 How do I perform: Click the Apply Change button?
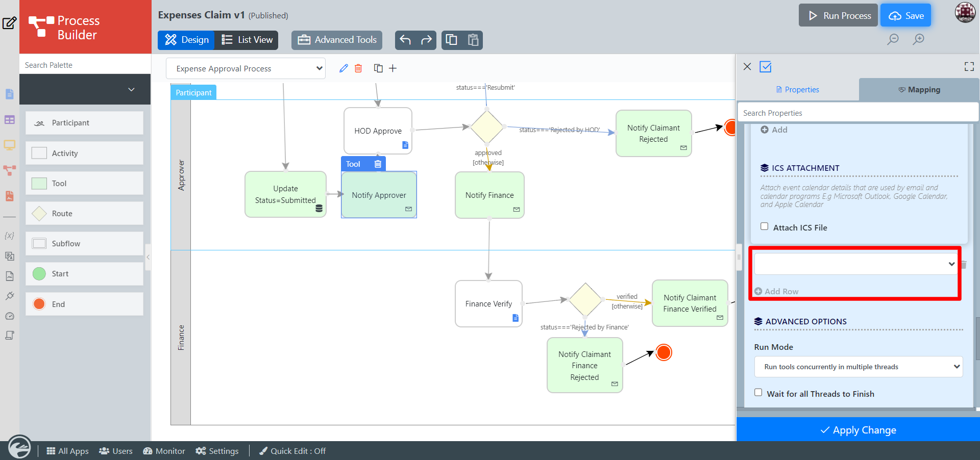pyautogui.click(x=858, y=430)
